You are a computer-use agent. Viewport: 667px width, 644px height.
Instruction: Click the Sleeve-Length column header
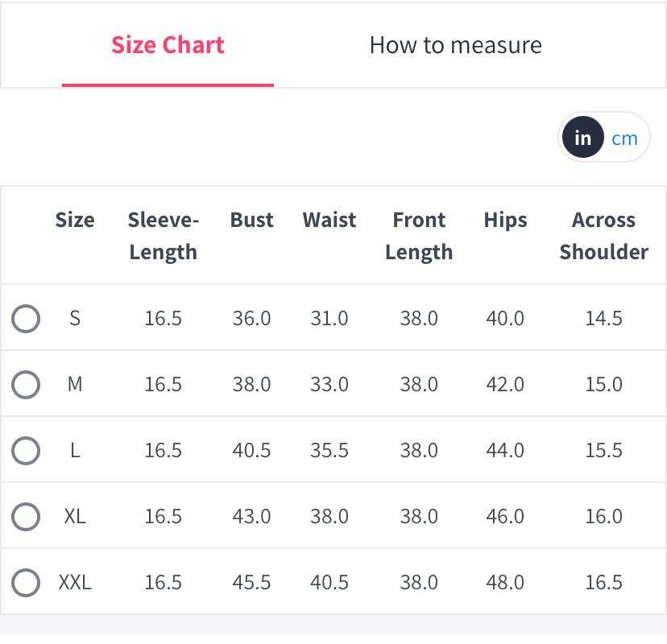164,236
